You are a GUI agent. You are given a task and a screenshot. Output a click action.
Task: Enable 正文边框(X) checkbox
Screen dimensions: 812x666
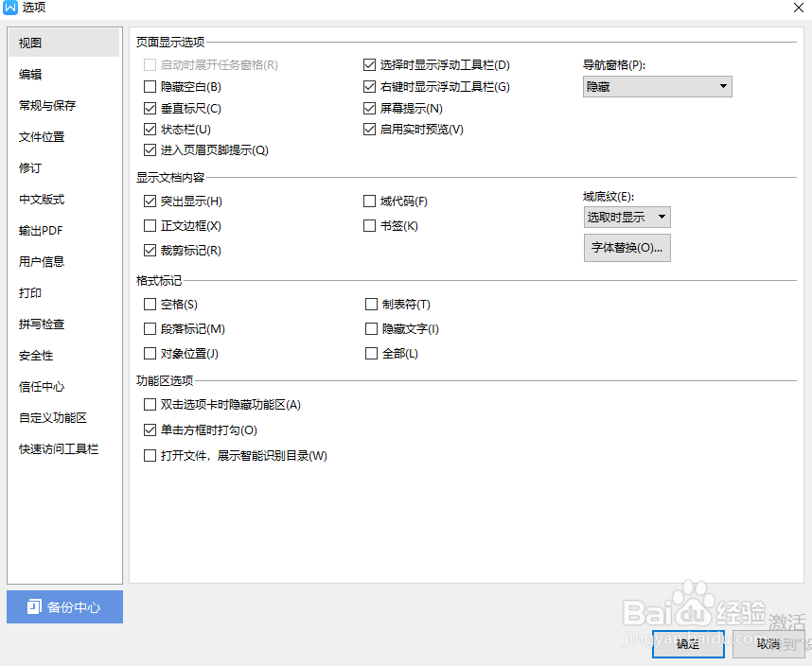(150, 225)
